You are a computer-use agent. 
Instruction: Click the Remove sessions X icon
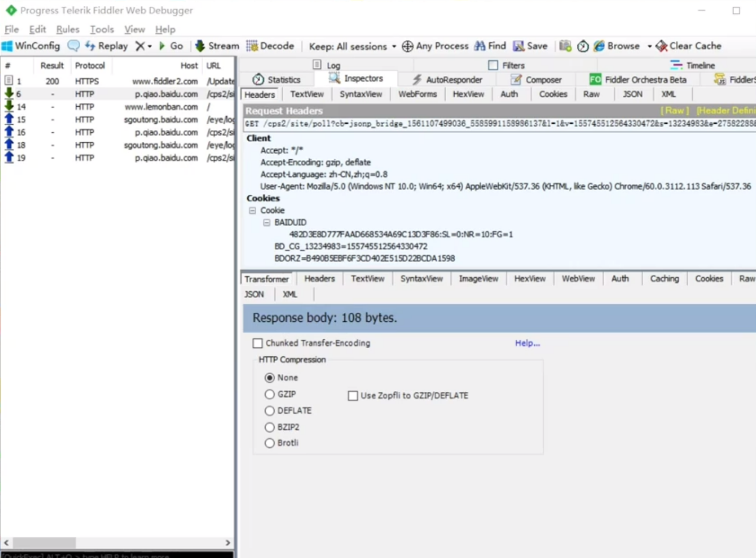(140, 46)
